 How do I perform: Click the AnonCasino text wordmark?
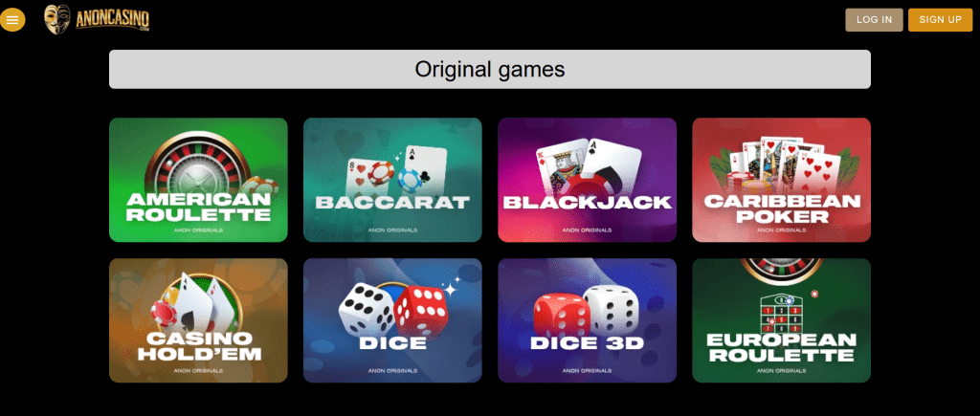(x=113, y=21)
